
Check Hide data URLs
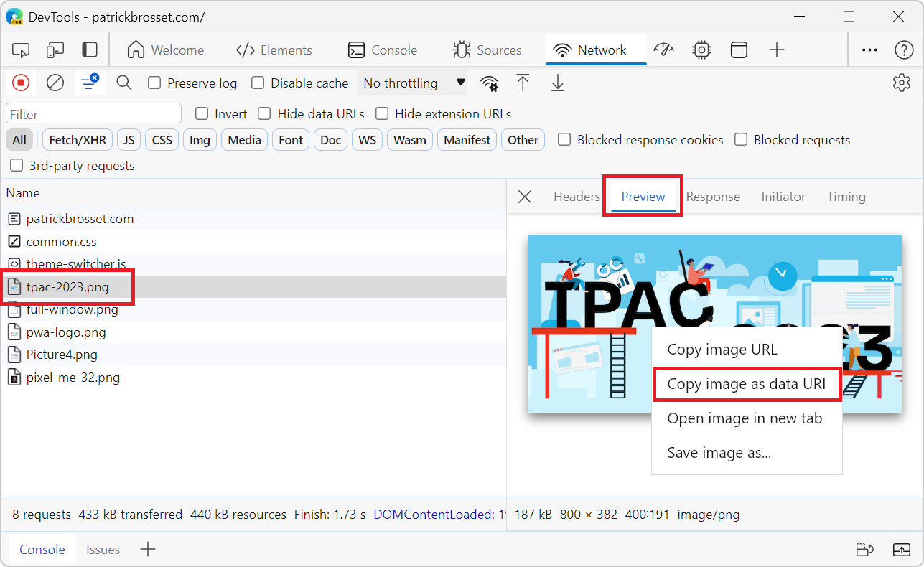[264, 113]
